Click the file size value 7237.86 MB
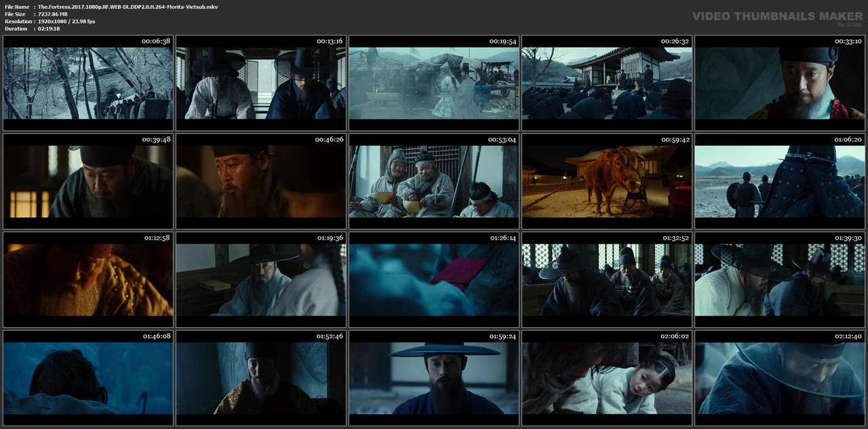 click(x=53, y=14)
